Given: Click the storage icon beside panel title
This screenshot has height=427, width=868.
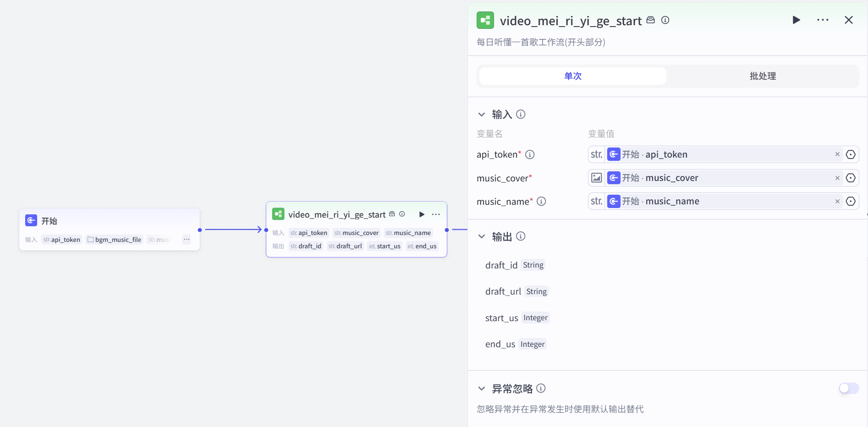Looking at the screenshot, I should [651, 20].
